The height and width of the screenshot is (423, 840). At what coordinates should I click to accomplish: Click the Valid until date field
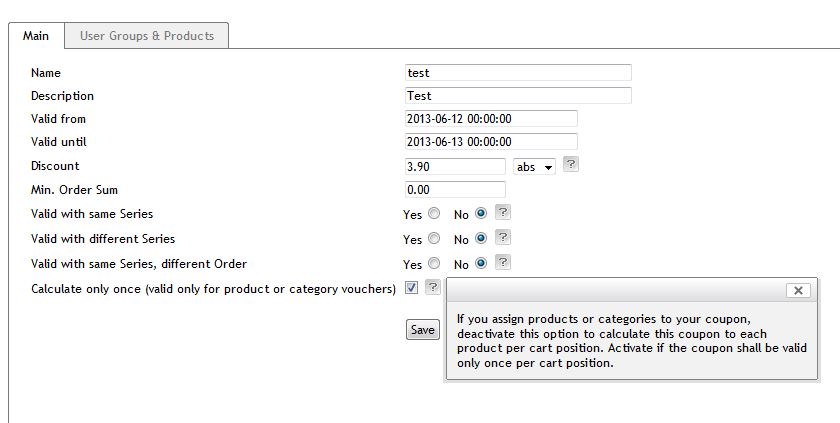click(x=490, y=142)
